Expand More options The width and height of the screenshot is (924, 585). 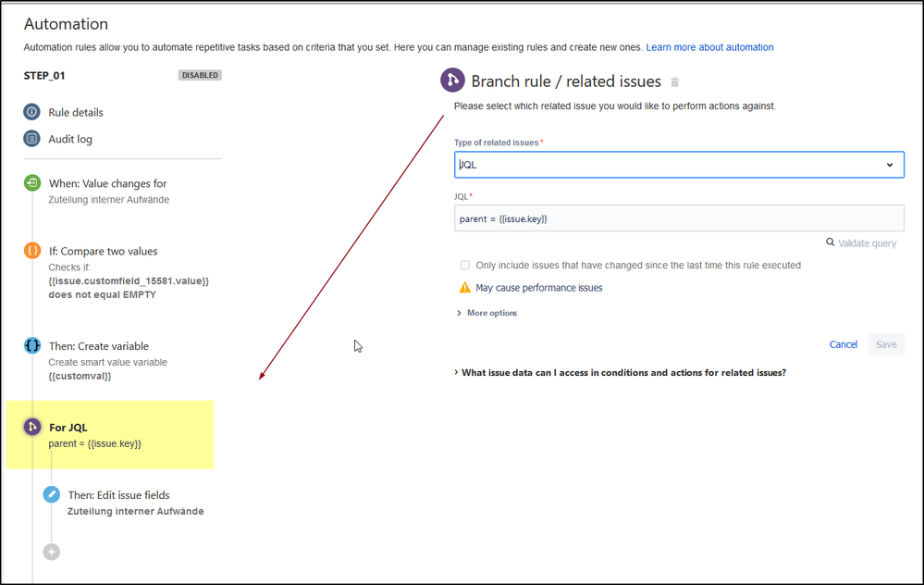tap(487, 313)
